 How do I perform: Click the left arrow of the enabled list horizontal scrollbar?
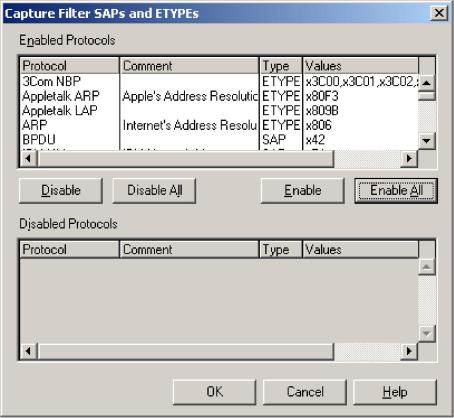click(29, 158)
